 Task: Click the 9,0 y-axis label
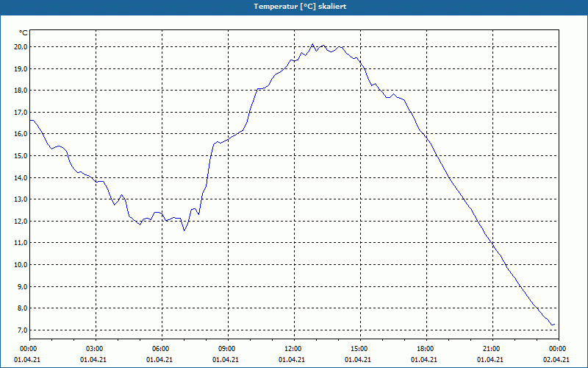click(x=22, y=286)
